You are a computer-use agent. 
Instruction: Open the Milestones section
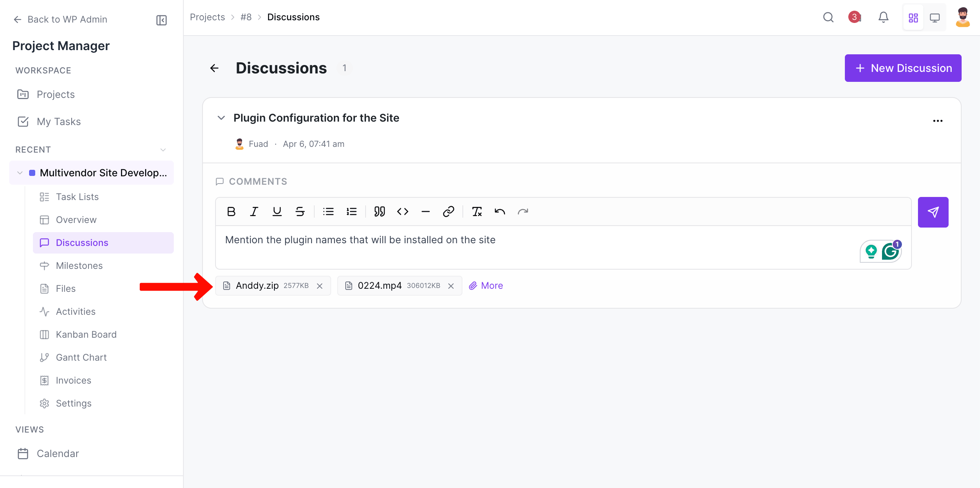tap(79, 265)
